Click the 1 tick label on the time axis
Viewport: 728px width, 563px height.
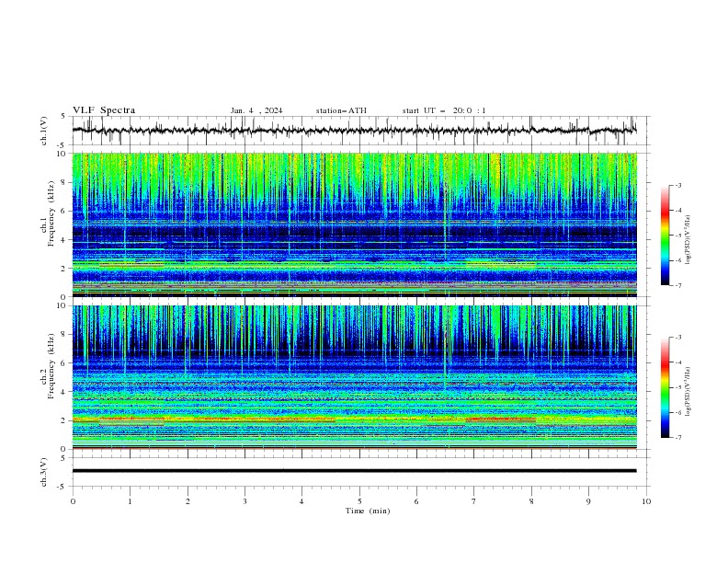[130, 501]
